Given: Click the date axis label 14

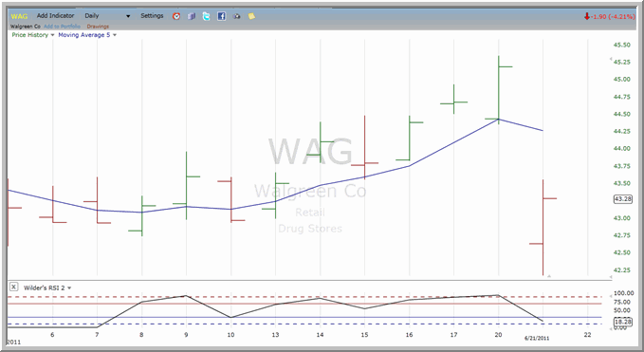Looking at the screenshot, I should (x=320, y=335).
